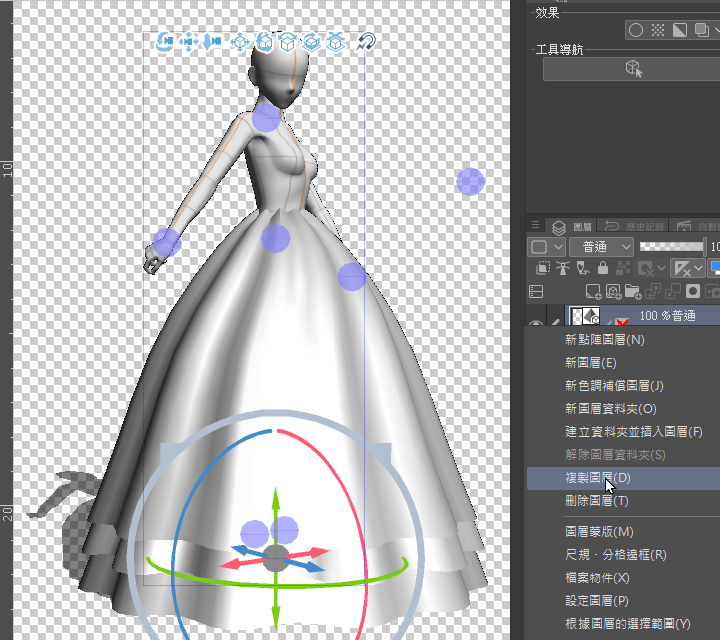Open 檔案物件(X) menu entry
This screenshot has width=720, height=640.
coord(597,578)
